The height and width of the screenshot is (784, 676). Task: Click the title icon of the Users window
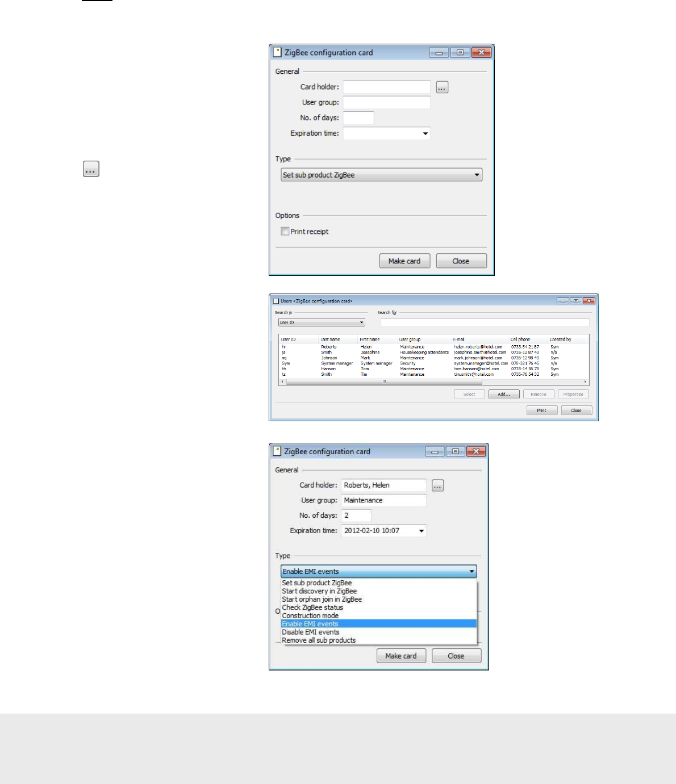coord(276,301)
